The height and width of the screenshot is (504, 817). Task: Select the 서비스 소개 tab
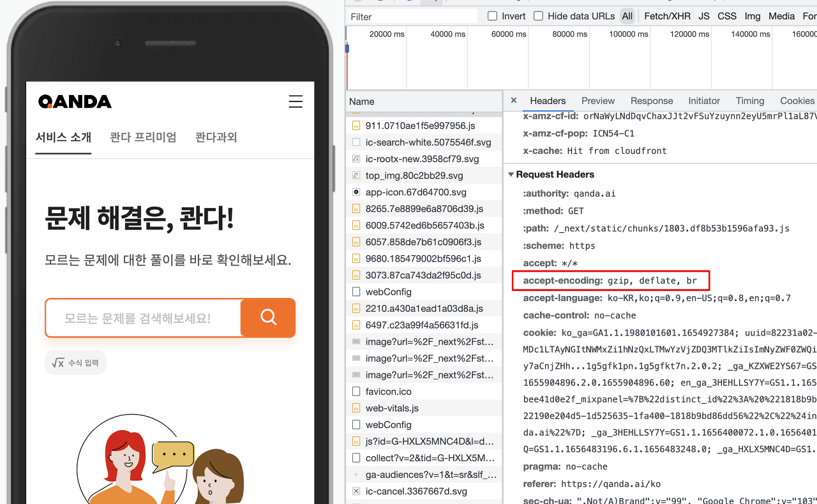click(x=63, y=137)
